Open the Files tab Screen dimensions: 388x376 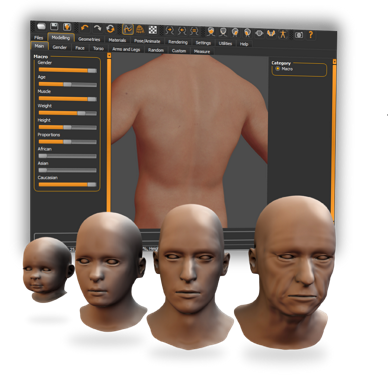(39, 38)
